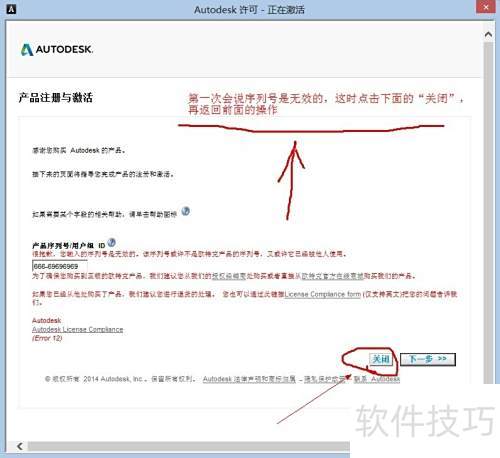Open the 隐私保护政策 link
This screenshot has height=458, width=500.
[x=324, y=379]
